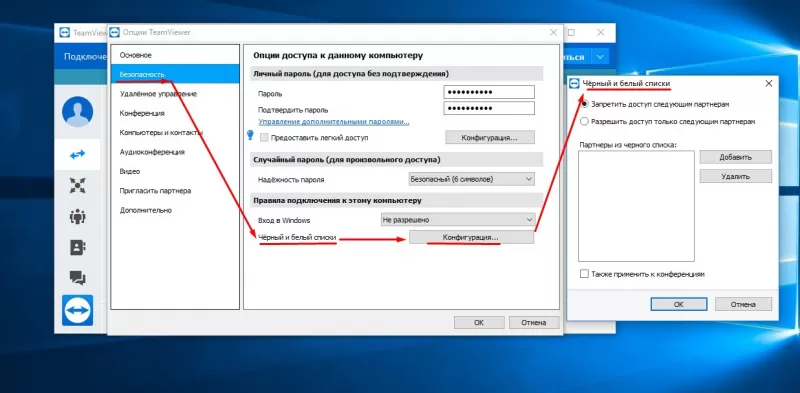Maximize the main TeamViewer window

click(x=571, y=32)
